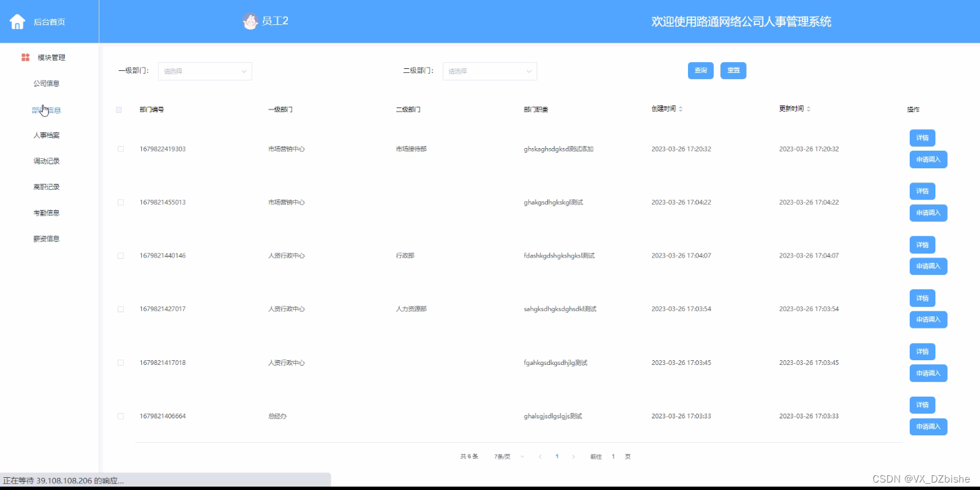The width and height of the screenshot is (980, 490).
Task: Click the 查询 button
Action: coord(701,70)
